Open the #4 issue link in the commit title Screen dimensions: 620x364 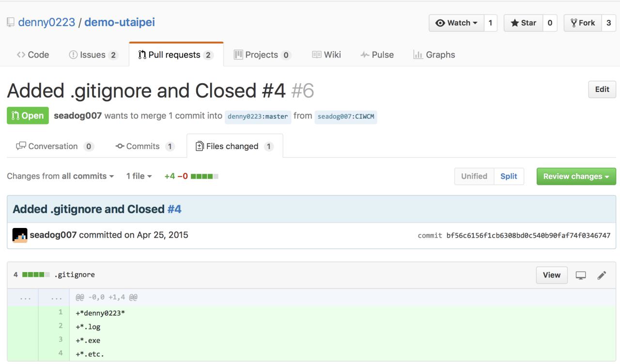click(174, 209)
